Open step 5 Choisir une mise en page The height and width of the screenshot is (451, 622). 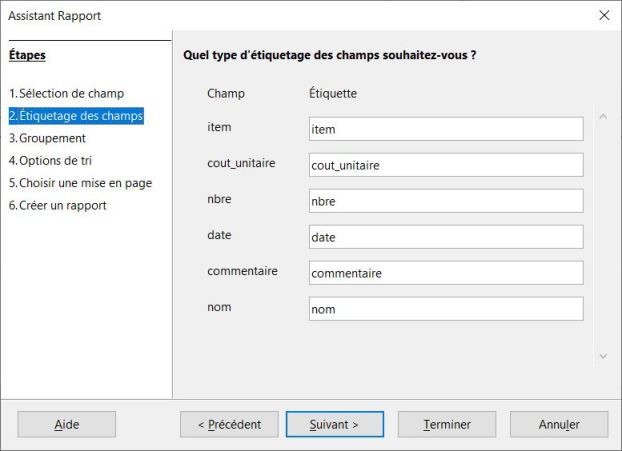point(80,183)
